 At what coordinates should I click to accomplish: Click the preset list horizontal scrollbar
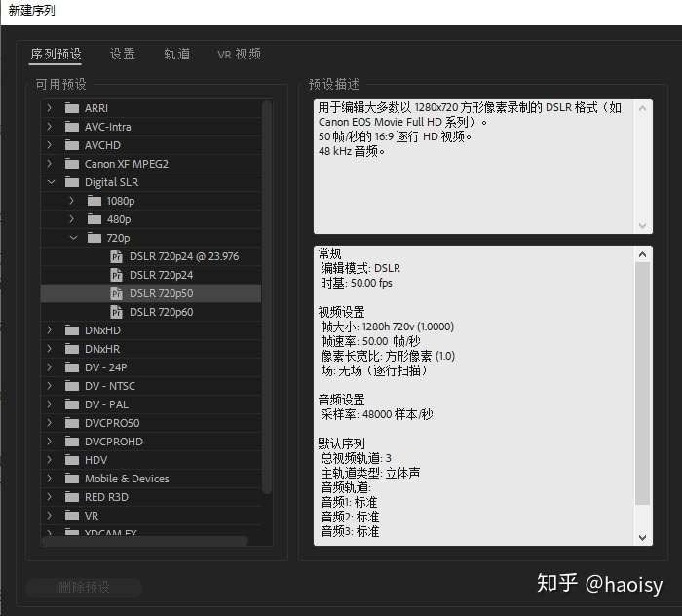tap(145, 541)
